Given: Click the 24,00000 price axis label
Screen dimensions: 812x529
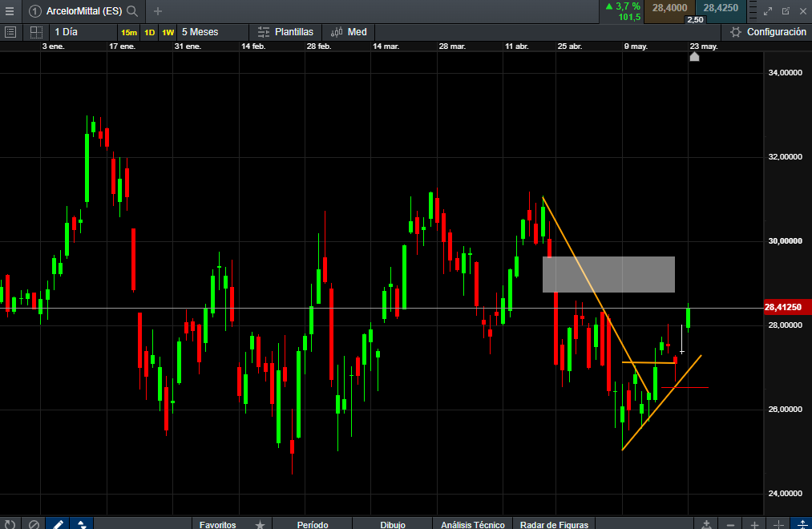Looking at the screenshot, I should coord(785,494).
